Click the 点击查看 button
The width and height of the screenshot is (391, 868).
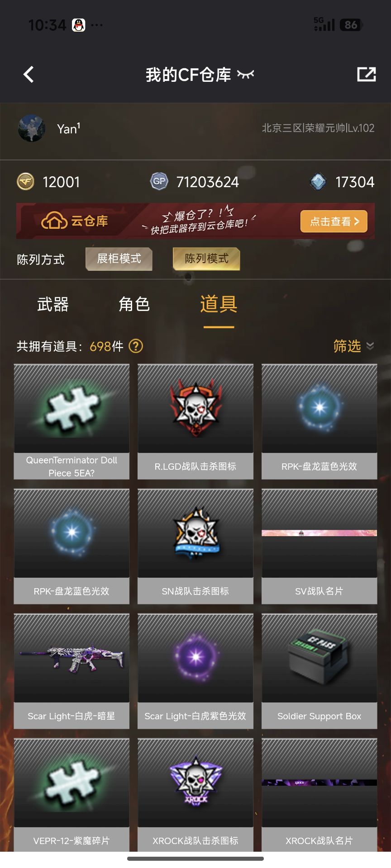click(x=334, y=222)
